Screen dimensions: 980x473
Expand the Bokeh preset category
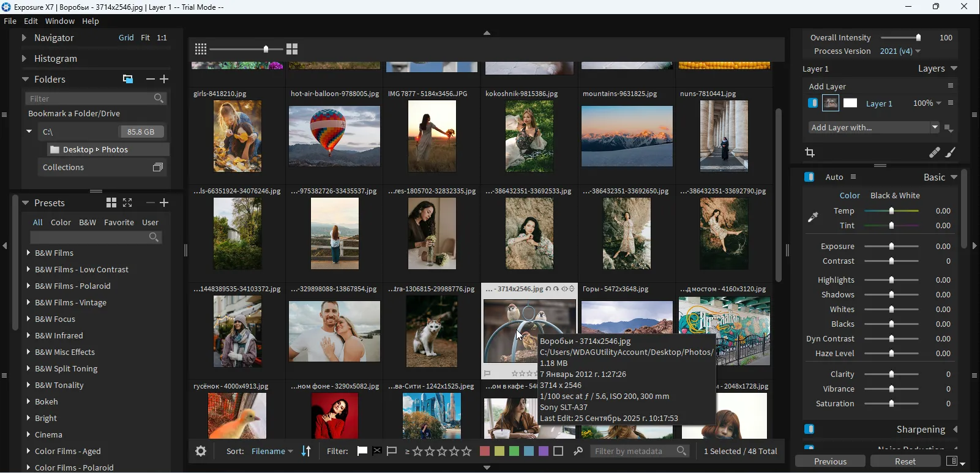click(28, 401)
